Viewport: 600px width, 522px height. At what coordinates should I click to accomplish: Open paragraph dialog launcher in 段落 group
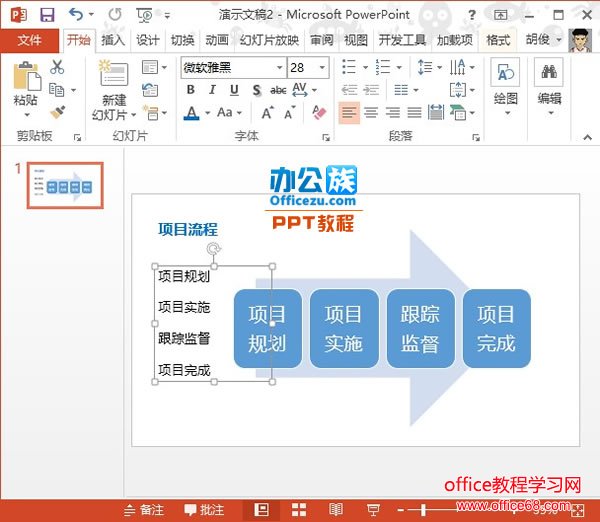[x=476, y=138]
